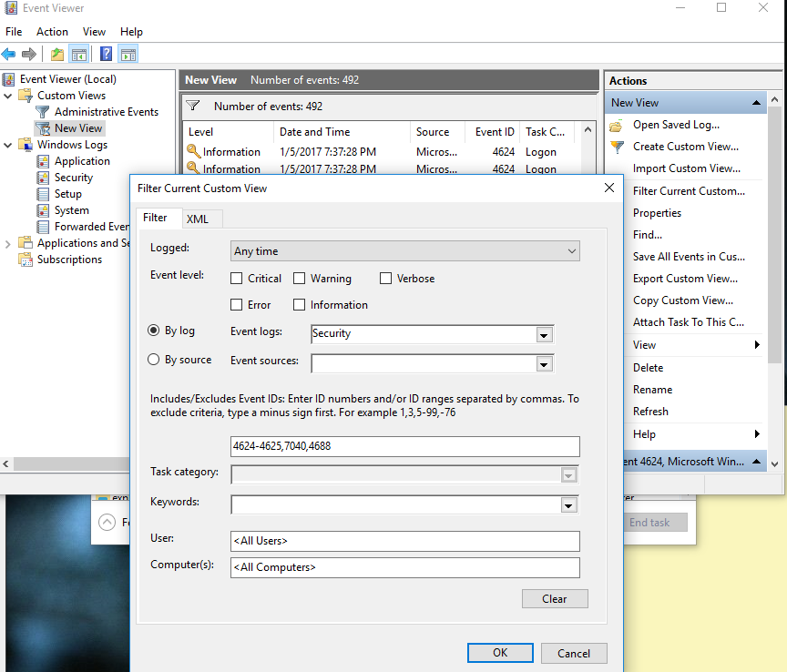Screen dimensions: 787x672
Task: Select the Subscriptions node icon
Action: click(26, 260)
